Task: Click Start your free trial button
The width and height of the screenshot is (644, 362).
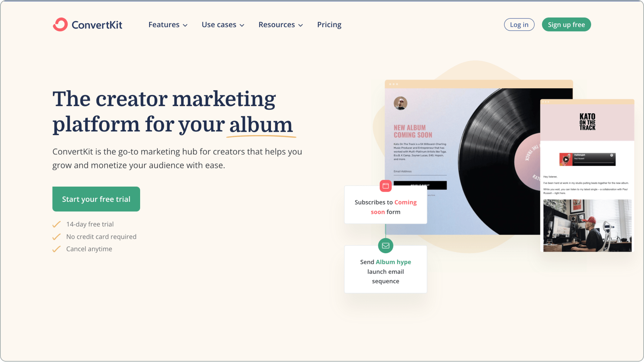Action: tap(96, 199)
